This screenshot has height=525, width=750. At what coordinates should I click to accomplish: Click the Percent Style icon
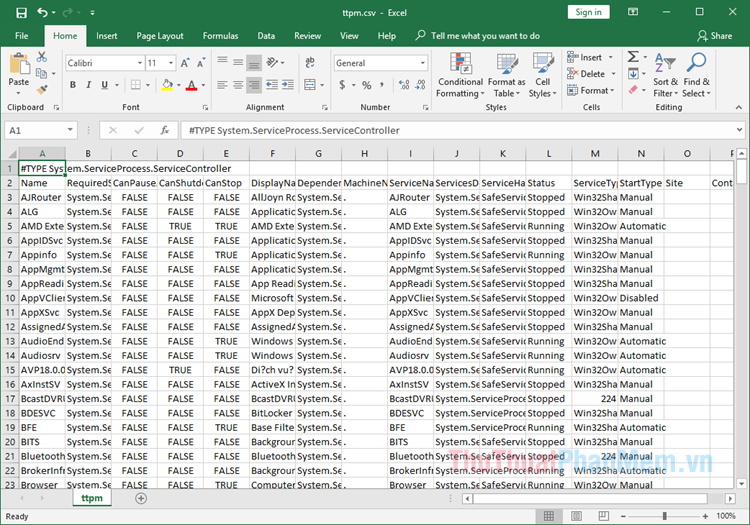point(366,85)
